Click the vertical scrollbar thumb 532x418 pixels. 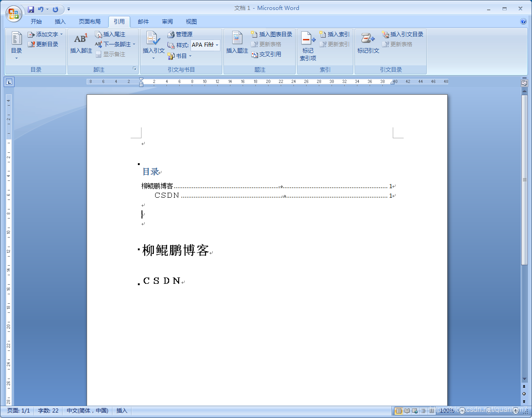[524, 180]
